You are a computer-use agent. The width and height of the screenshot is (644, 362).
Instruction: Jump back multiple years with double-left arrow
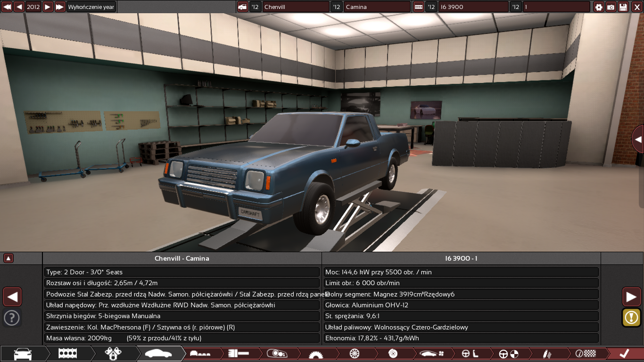pyautogui.click(x=7, y=7)
